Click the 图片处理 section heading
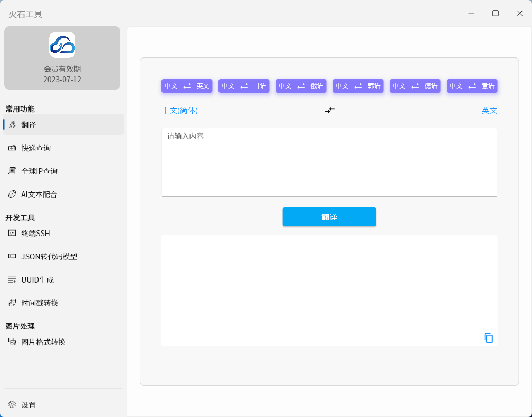This screenshot has width=532, height=417. tap(20, 326)
